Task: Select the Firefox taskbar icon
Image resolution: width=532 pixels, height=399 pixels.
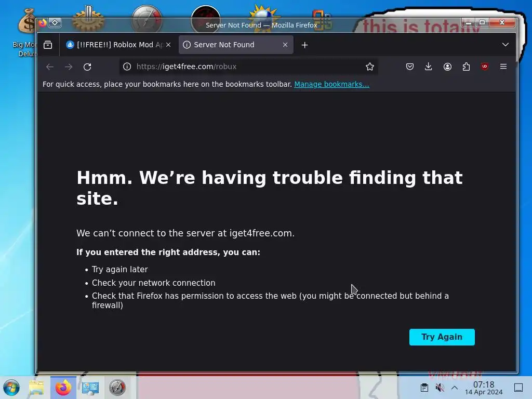Action: (x=63, y=388)
